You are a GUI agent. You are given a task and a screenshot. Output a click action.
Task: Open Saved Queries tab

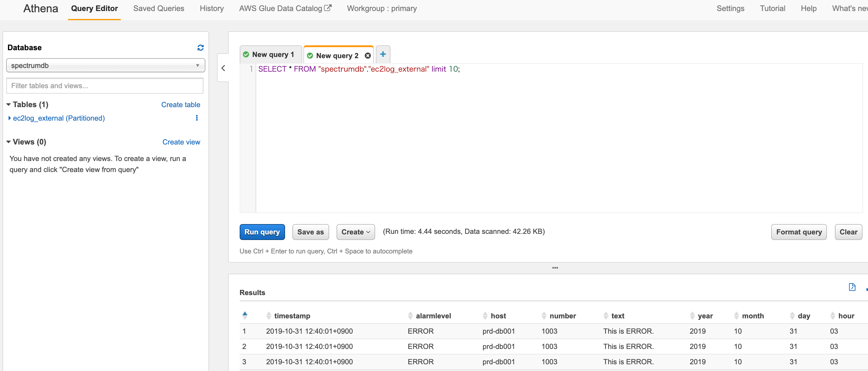click(x=159, y=8)
